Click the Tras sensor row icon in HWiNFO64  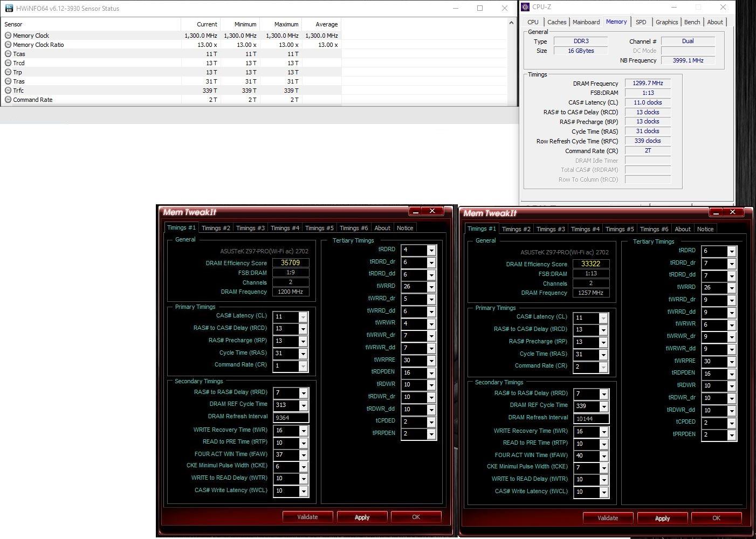click(x=8, y=81)
